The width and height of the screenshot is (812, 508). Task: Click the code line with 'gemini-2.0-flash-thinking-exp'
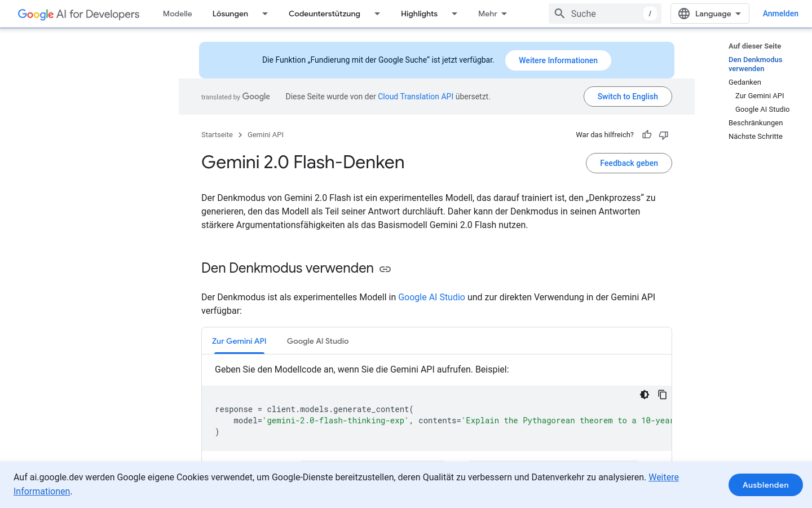click(x=443, y=421)
